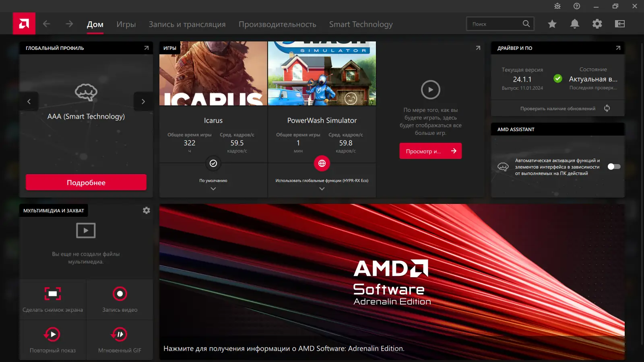Open the Icarus game thumbnail
644x362 pixels.
coord(213,73)
